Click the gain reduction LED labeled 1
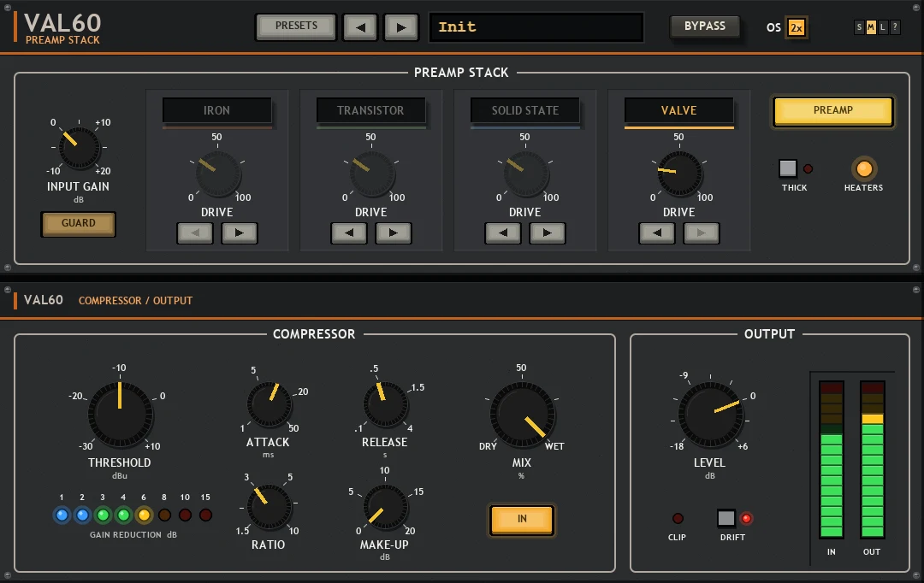 [x=62, y=515]
